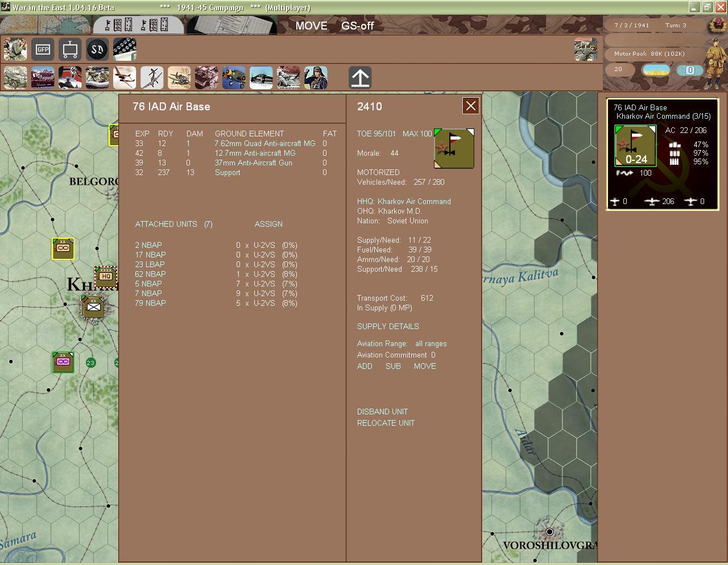Select the Kharkov HQ counter on map
This screenshot has width=728, height=565.
coord(106,277)
